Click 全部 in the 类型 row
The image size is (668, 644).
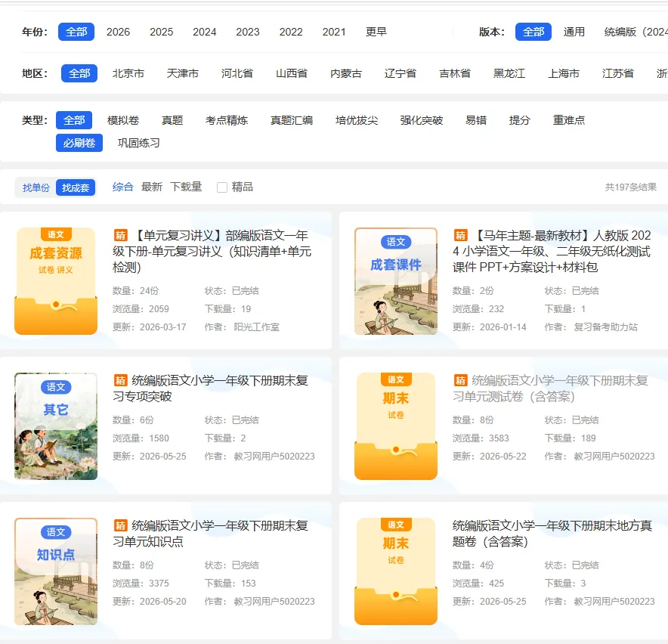click(74, 120)
